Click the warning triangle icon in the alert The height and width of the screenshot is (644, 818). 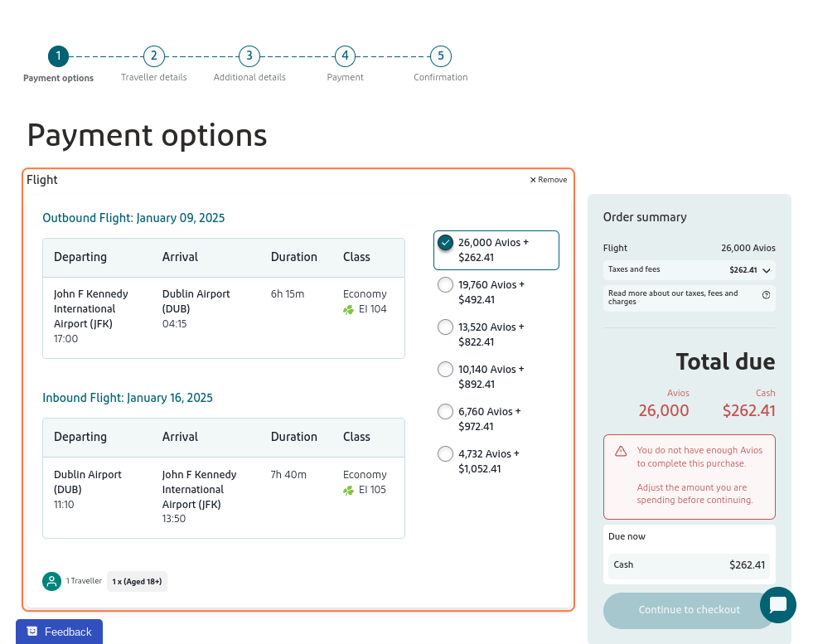(x=621, y=452)
